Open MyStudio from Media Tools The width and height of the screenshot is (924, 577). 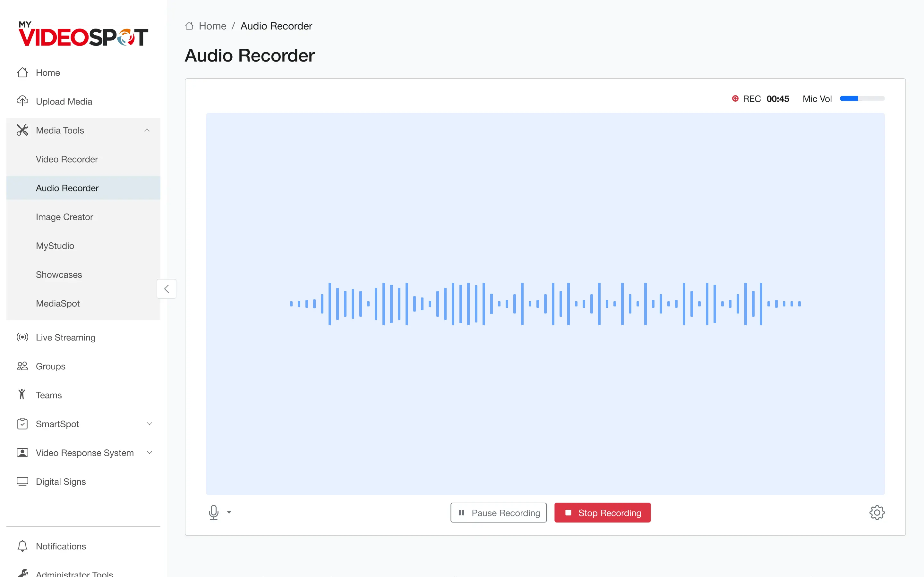pyautogui.click(x=55, y=245)
